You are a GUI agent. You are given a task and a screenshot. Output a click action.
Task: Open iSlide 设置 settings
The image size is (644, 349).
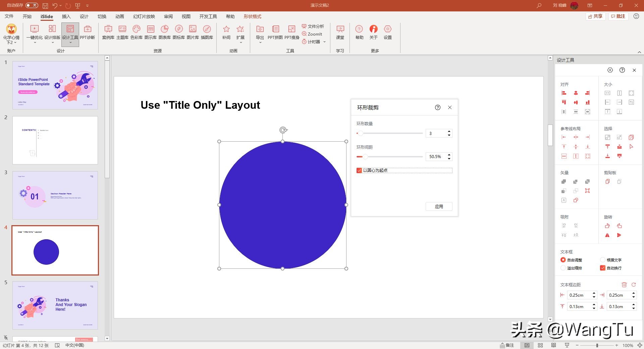point(388,32)
